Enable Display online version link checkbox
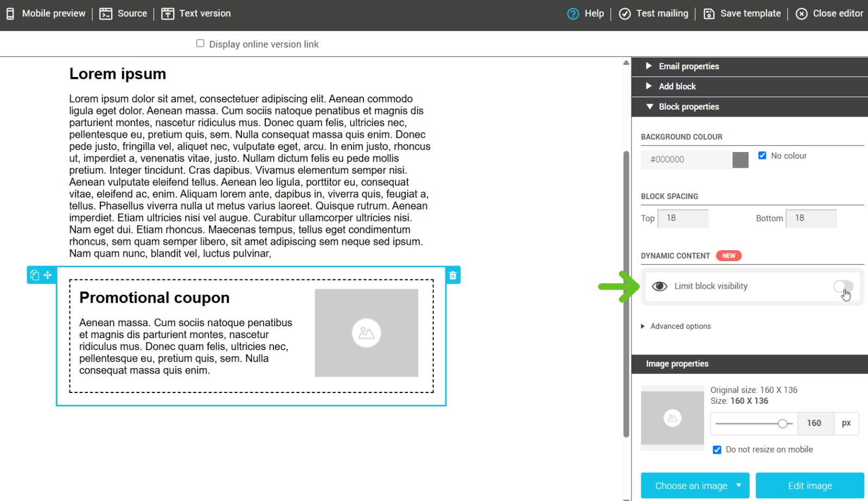The image size is (868, 501). [x=200, y=43]
